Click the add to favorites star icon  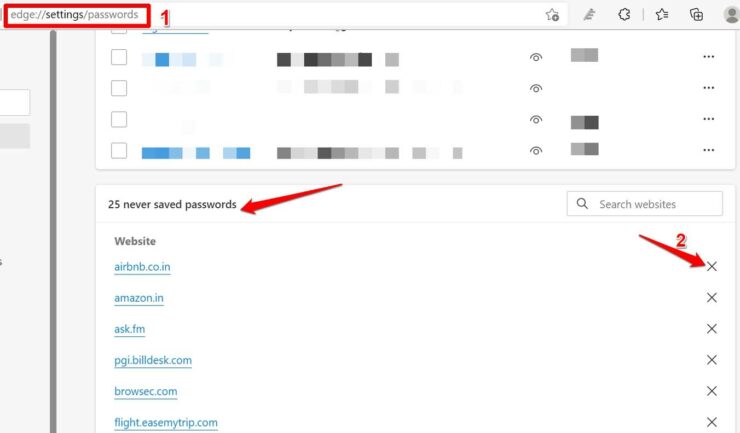tap(552, 15)
